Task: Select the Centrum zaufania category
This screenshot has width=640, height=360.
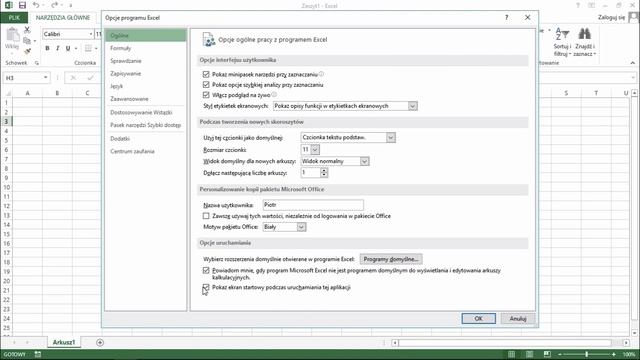Action: (x=145, y=151)
